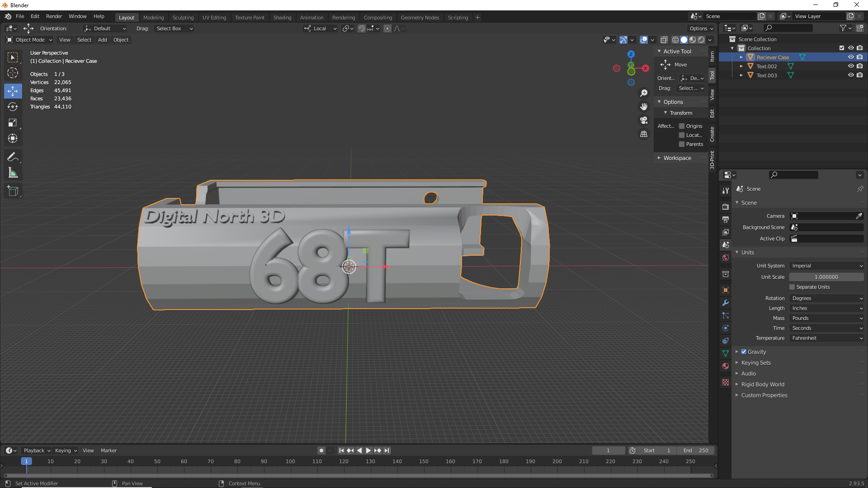Choose the Annotate tool

click(x=13, y=157)
